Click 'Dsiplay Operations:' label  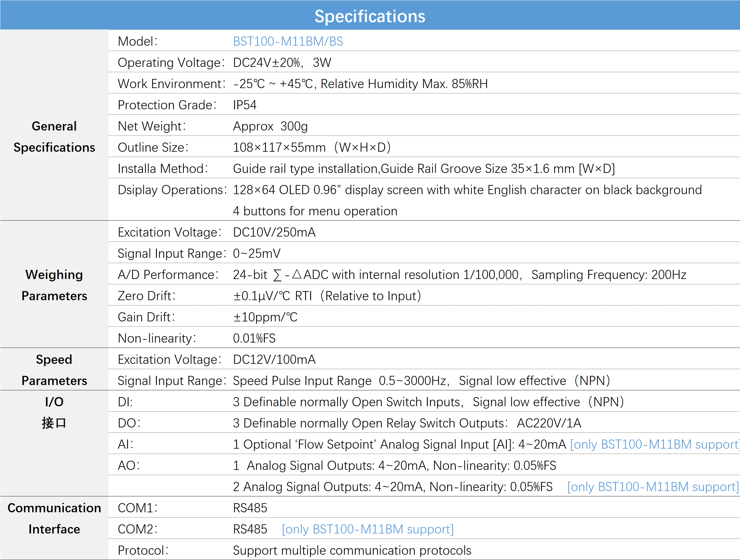coord(172,190)
